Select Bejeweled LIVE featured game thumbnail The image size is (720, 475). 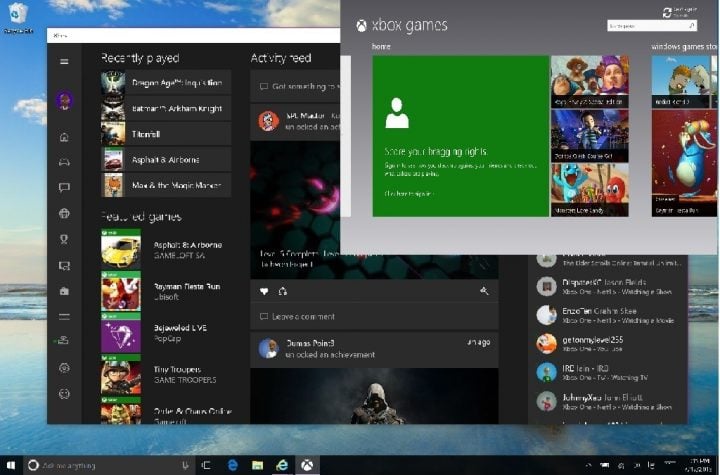pos(121,333)
